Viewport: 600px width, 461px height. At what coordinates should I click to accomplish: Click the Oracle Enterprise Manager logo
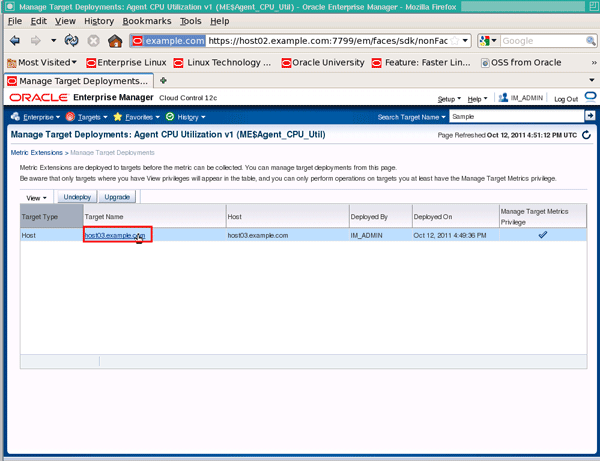(x=39, y=98)
